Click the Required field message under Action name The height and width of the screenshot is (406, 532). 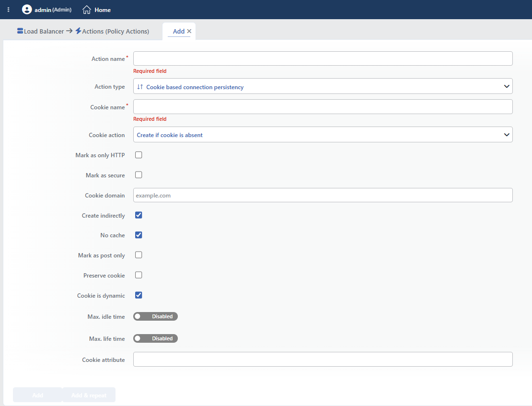point(150,71)
